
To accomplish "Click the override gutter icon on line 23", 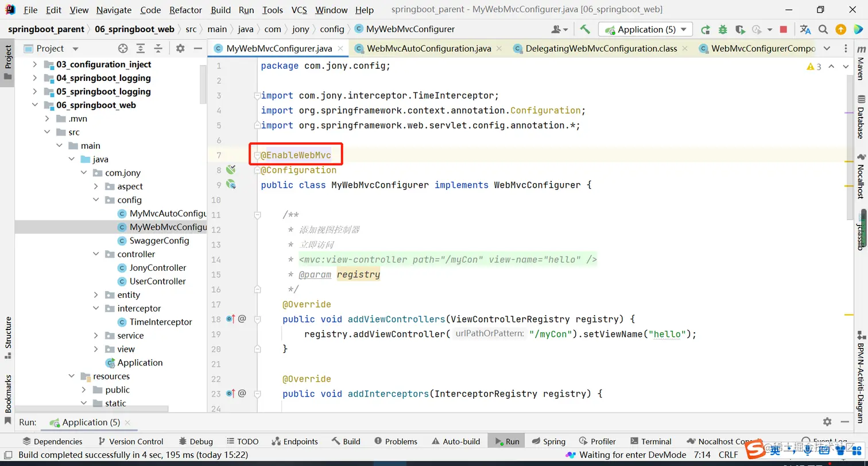I will pos(231,393).
